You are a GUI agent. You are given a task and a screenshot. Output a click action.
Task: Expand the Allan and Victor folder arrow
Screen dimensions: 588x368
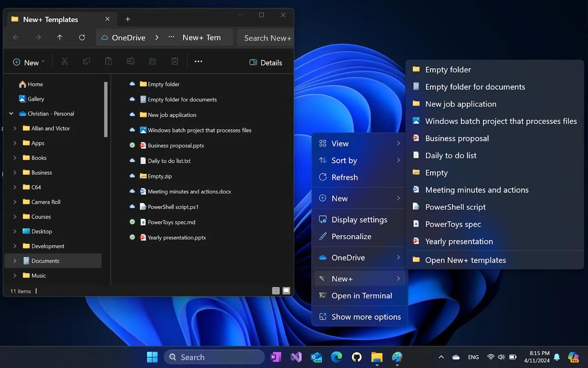click(x=15, y=128)
